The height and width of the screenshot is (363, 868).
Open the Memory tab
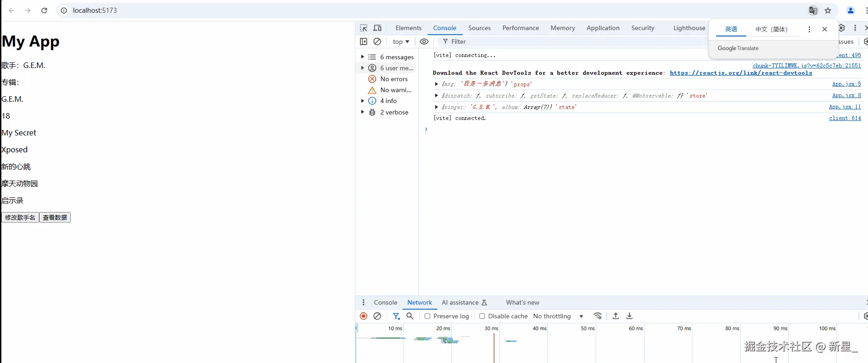click(562, 28)
